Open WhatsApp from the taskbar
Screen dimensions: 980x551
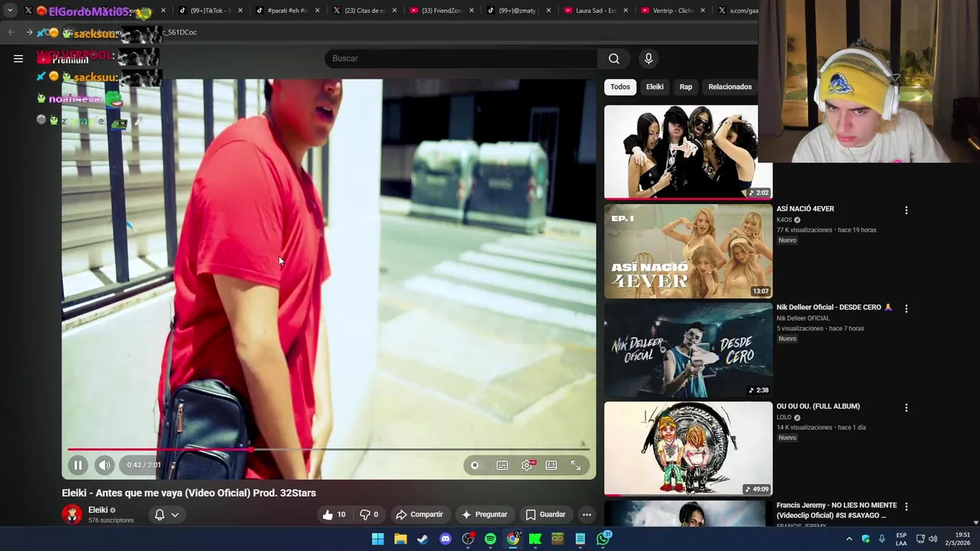point(603,539)
